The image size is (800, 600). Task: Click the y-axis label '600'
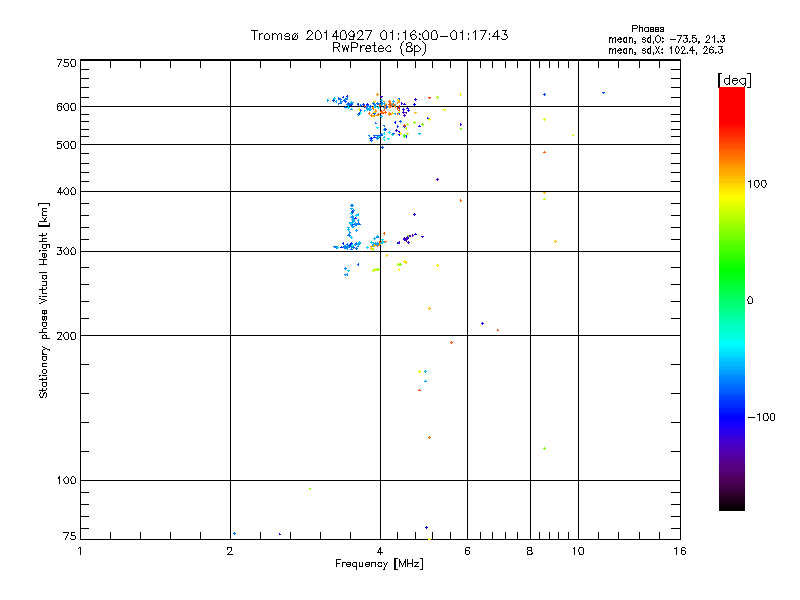pos(66,107)
